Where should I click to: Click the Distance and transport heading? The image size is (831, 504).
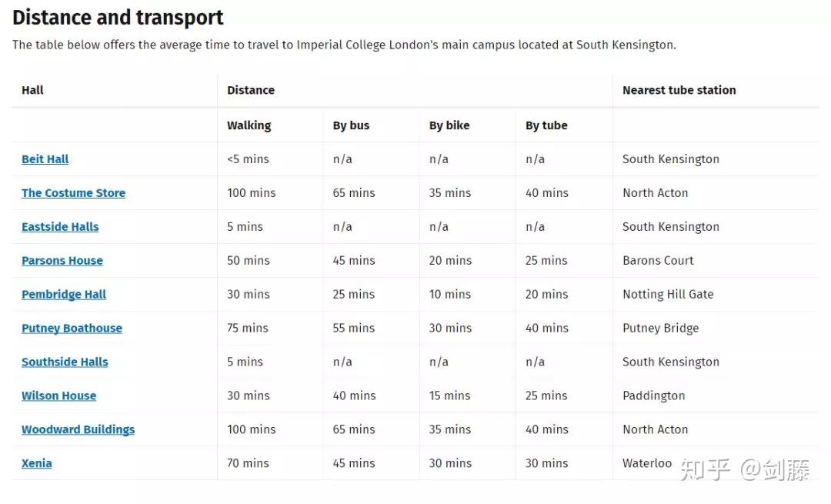[118, 18]
